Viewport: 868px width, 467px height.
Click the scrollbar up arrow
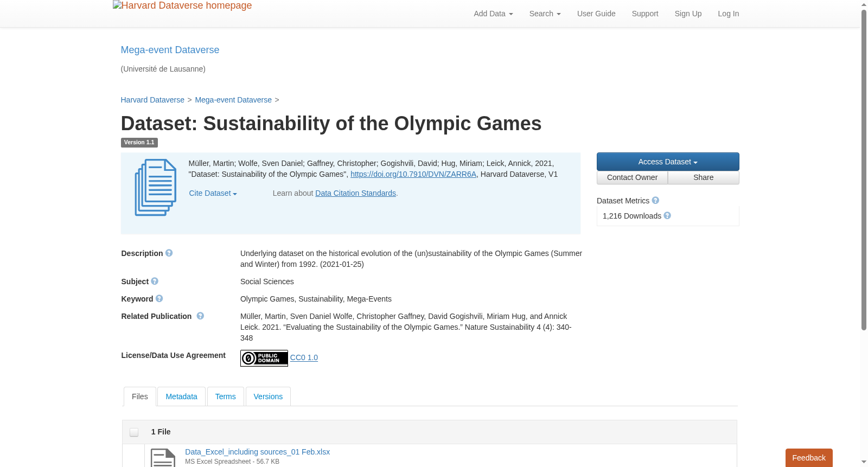click(x=864, y=4)
